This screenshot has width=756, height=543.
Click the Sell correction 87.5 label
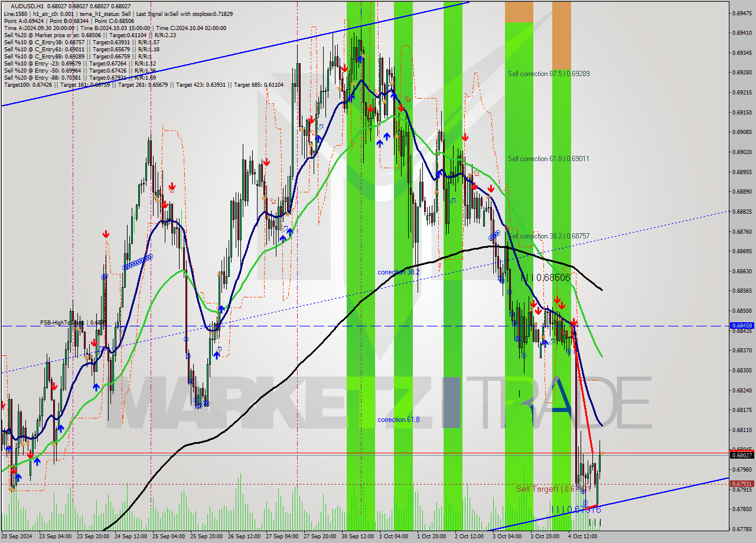point(549,74)
